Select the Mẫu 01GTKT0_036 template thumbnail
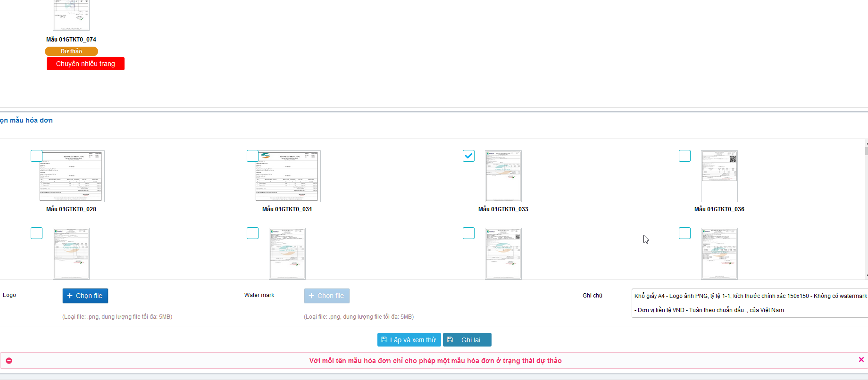 [719, 176]
